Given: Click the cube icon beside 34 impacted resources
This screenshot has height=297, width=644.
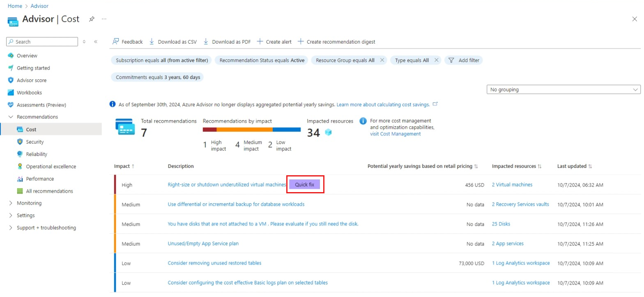Looking at the screenshot, I should pos(328,132).
